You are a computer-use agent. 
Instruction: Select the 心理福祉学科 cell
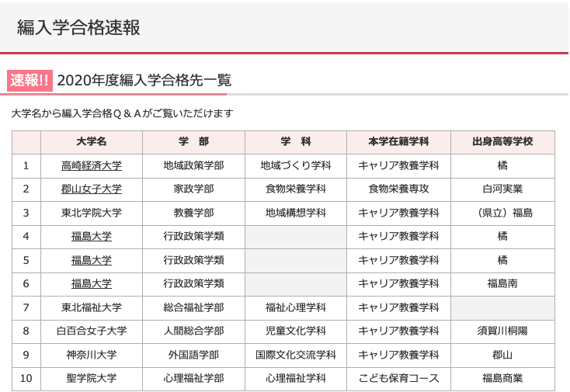click(296, 378)
